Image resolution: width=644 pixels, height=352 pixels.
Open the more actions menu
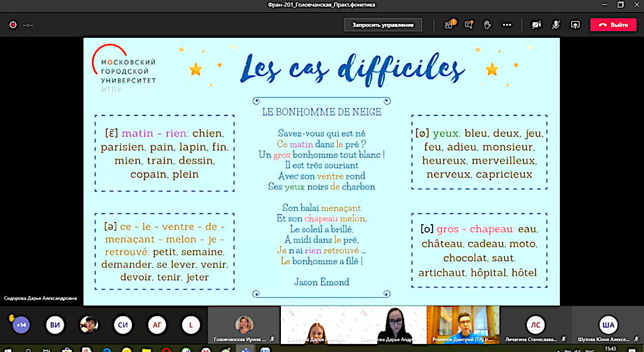pyautogui.click(x=507, y=25)
